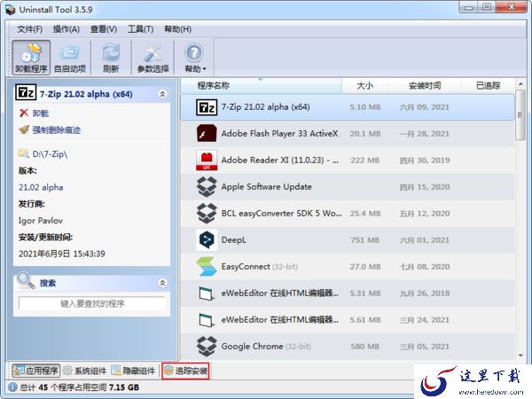This screenshot has height=399, width=532.
Task: Open the 自启动项 (Startup items) toolbar button
Action: [x=70, y=57]
